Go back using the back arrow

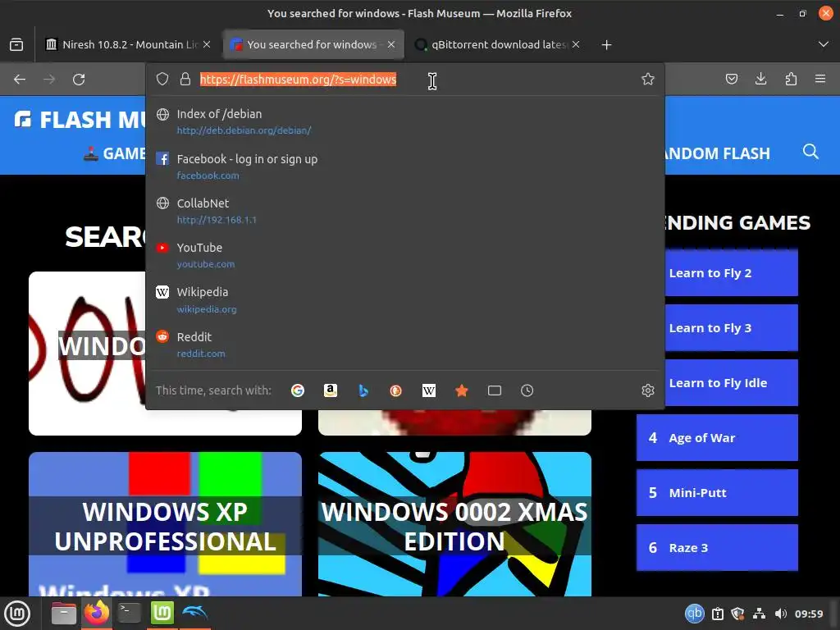(20, 80)
